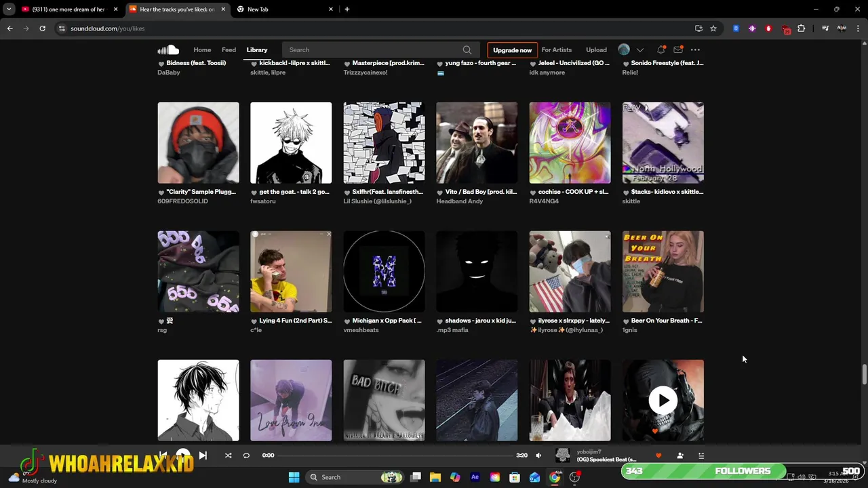This screenshot has width=868, height=488.
Task: Click the SoundCloud search field
Action: pos(380,49)
